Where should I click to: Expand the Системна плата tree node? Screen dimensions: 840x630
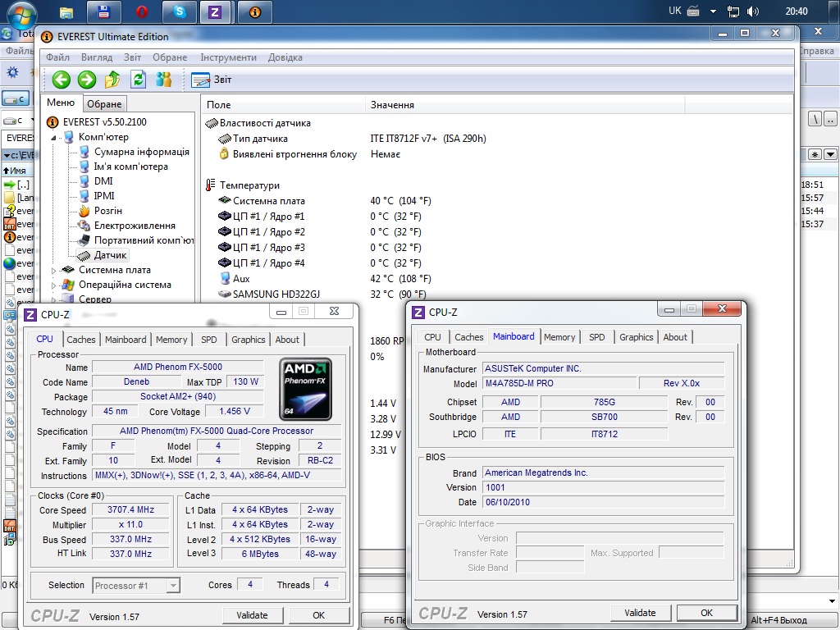(53, 271)
